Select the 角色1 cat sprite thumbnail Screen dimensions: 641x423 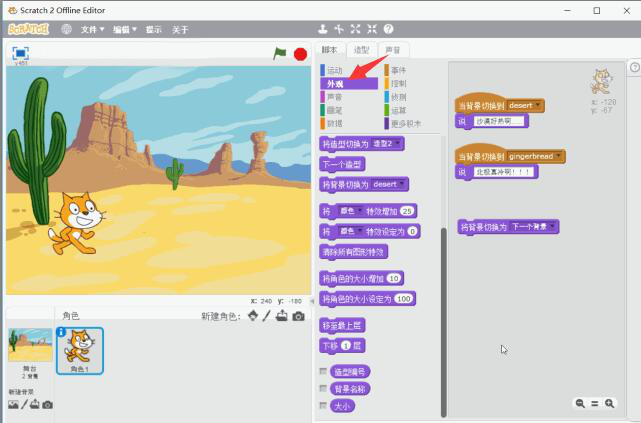click(x=80, y=351)
